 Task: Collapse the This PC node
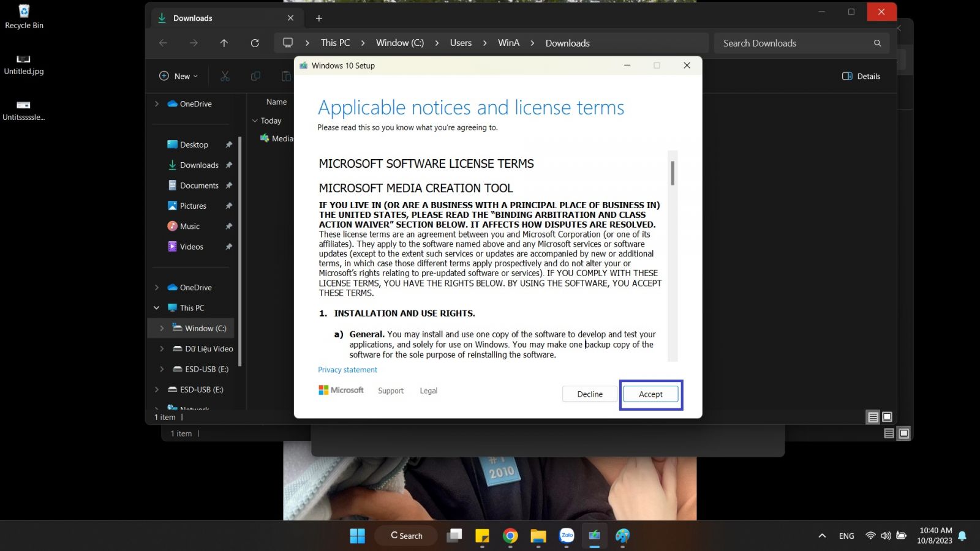(157, 308)
